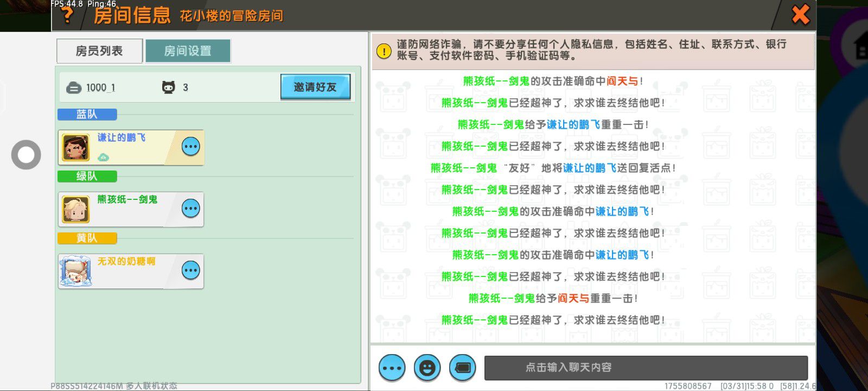Click the yellow warning icon

coord(384,51)
